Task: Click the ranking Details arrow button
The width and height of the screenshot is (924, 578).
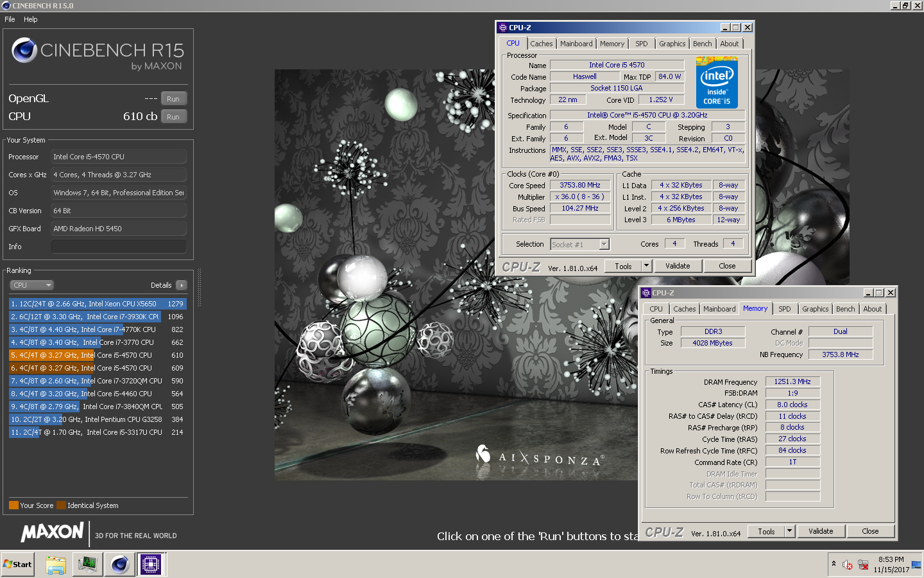Action: pyautogui.click(x=182, y=285)
